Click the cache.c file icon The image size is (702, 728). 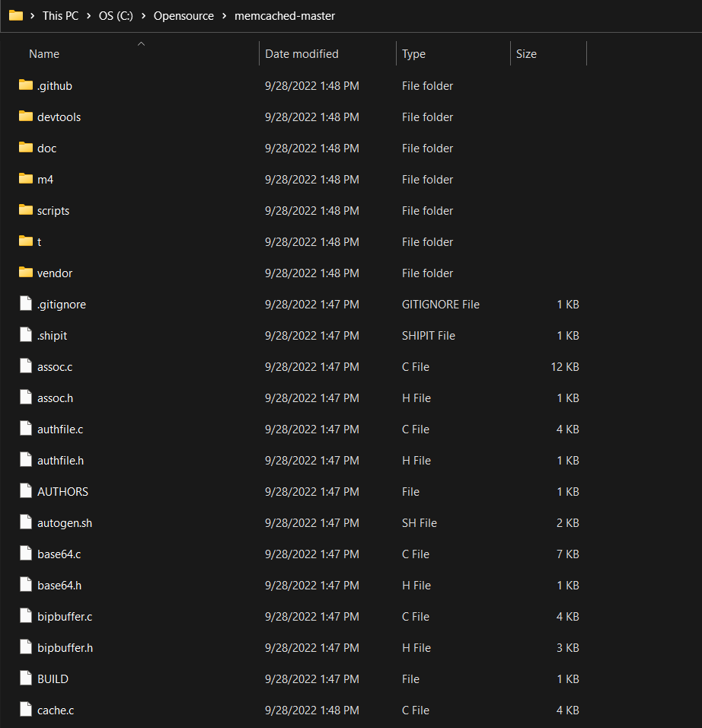26,709
